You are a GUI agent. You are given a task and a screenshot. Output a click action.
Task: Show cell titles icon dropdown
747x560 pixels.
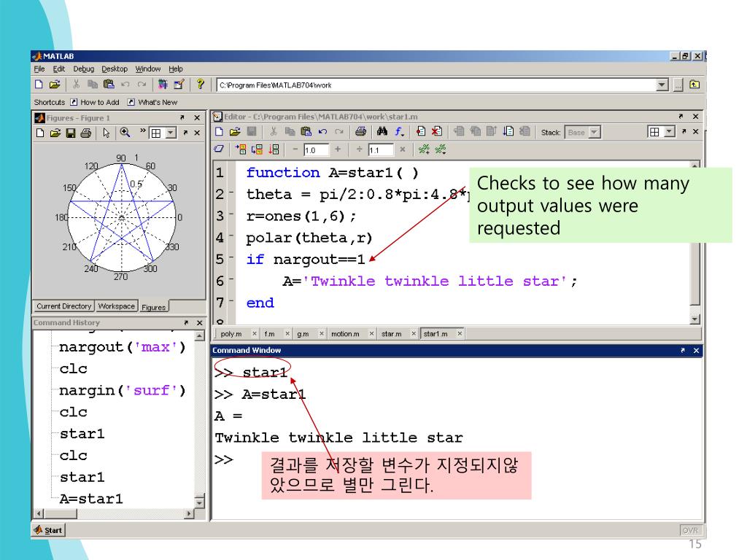coord(441,149)
